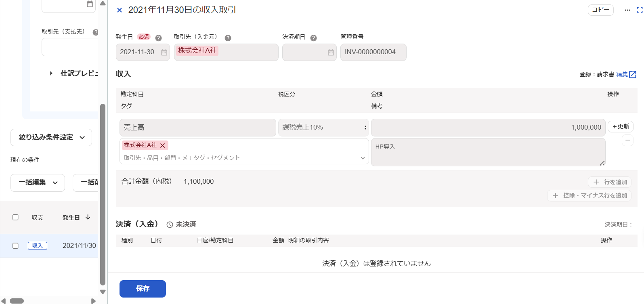
Task: Click scroll-down arrow of left panel scrollbar
Action: (103, 291)
